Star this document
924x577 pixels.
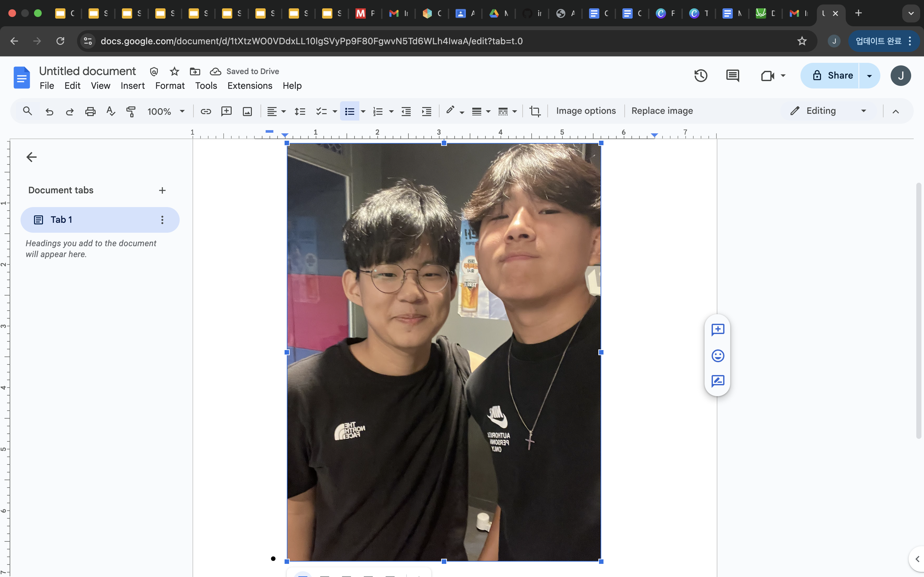pos(174,71)
